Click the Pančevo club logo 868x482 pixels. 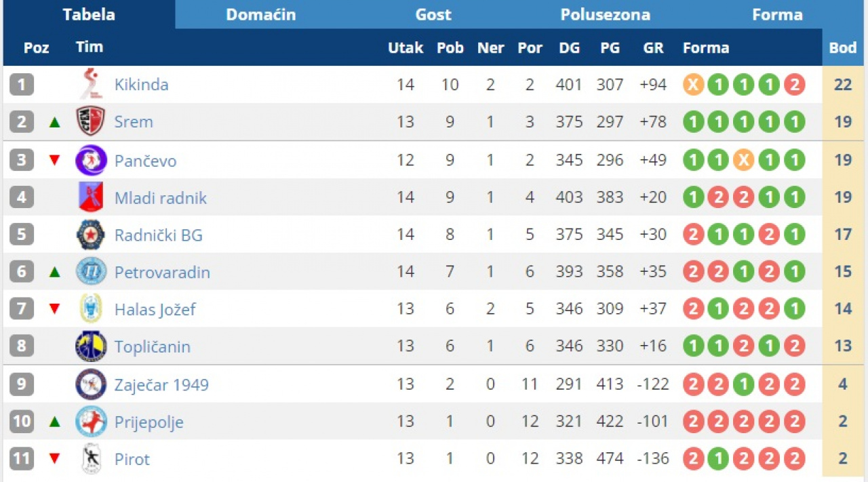coord(90,161)
